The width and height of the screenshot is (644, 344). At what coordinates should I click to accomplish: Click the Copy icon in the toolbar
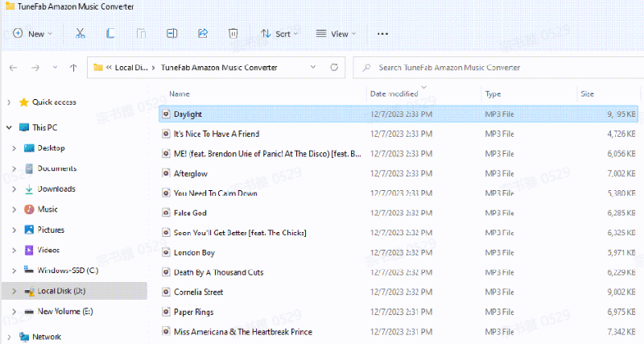[110, 34]
